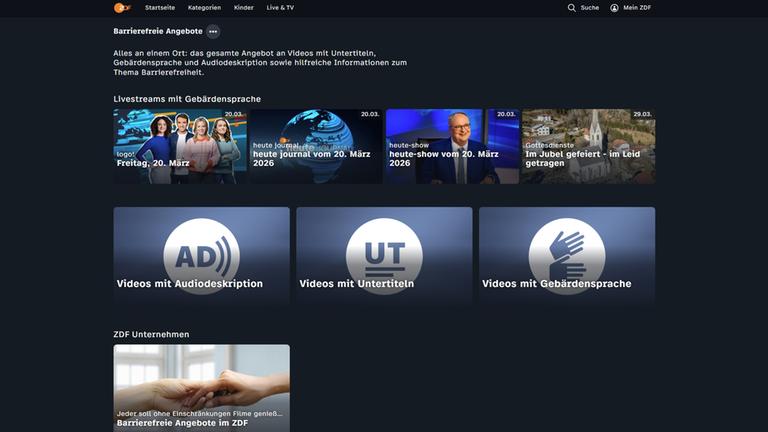Click the Livestreams mit Gebärdensprache heading
Image resolution: width=768 pixels, height=432 pixels.
(x=187, y=99)
